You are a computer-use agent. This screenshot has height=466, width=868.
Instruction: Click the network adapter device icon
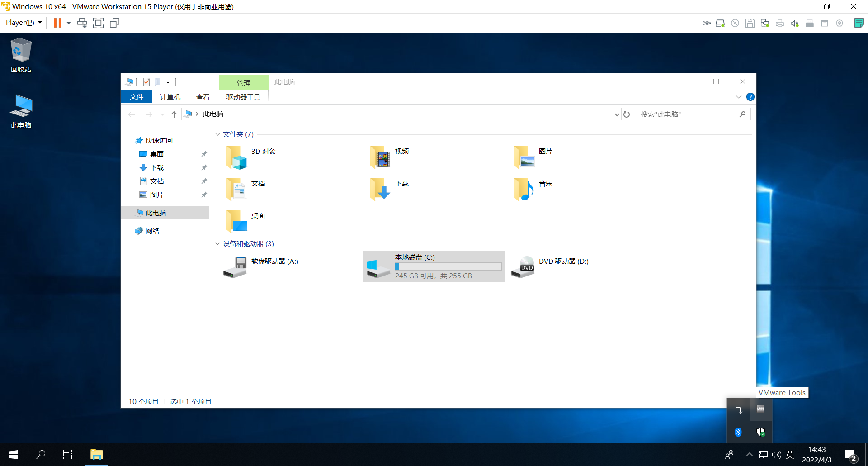click(x=765, y=23)
